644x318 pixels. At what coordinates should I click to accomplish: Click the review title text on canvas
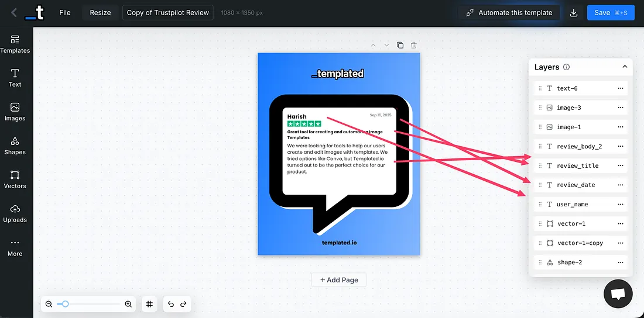point(335,134)
